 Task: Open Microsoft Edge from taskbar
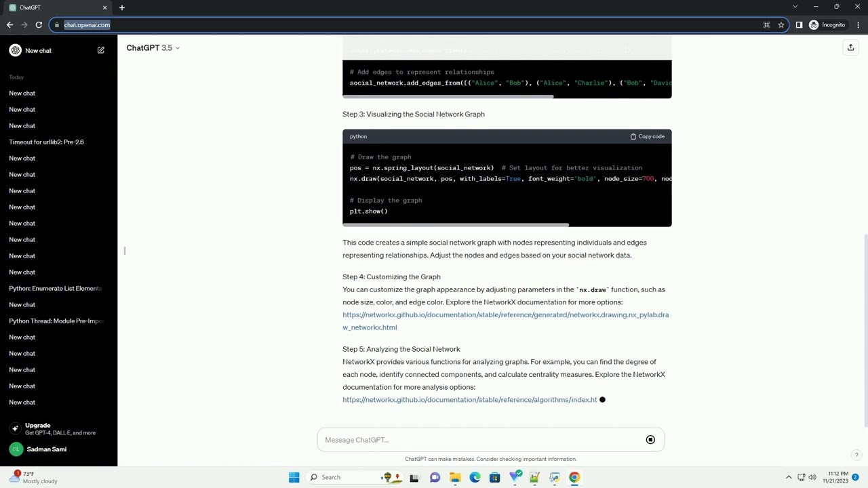click(x=475, y=477)
